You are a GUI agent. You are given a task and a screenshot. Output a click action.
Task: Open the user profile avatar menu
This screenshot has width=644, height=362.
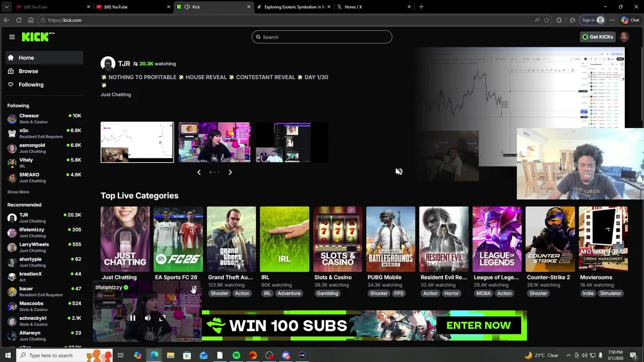(624, 37)
